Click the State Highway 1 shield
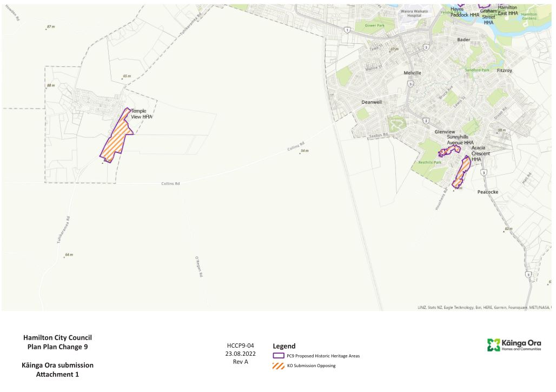Viewport: 556px width, 392px height. pos(346,30)
